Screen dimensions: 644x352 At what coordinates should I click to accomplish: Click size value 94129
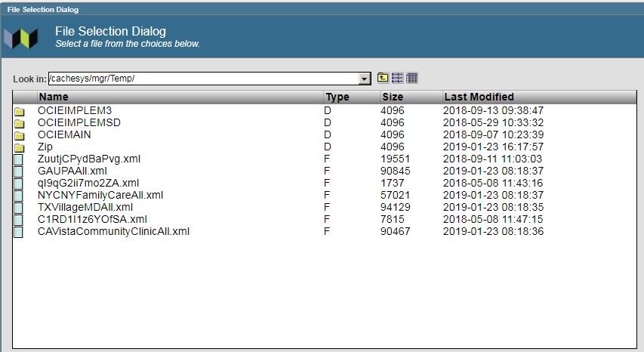pos(395,208)
